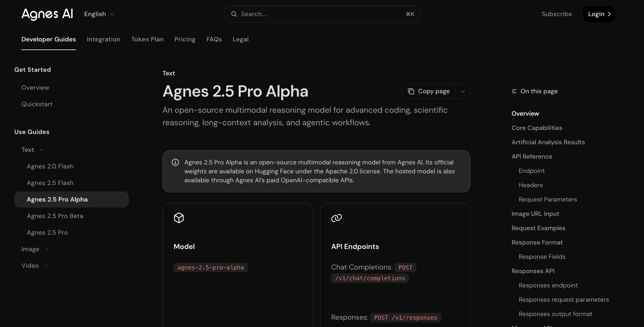The height and width of the screenshot is (327, 644).
Task: Select Agnes 2.5 Pro in sidebar
Action: (47, 232)
